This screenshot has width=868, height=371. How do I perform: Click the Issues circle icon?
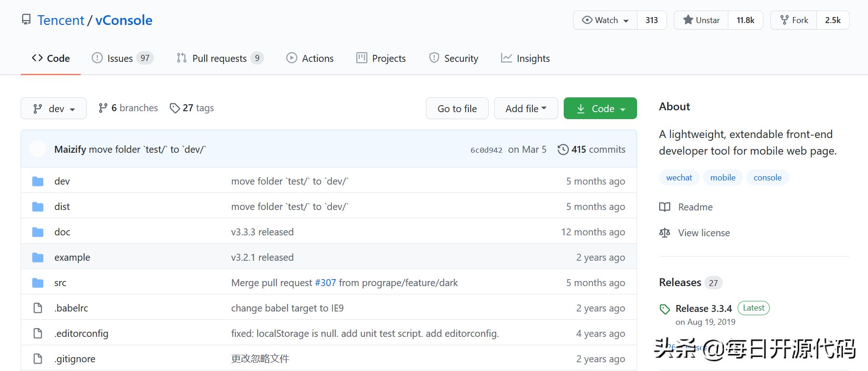coord(97,58)
